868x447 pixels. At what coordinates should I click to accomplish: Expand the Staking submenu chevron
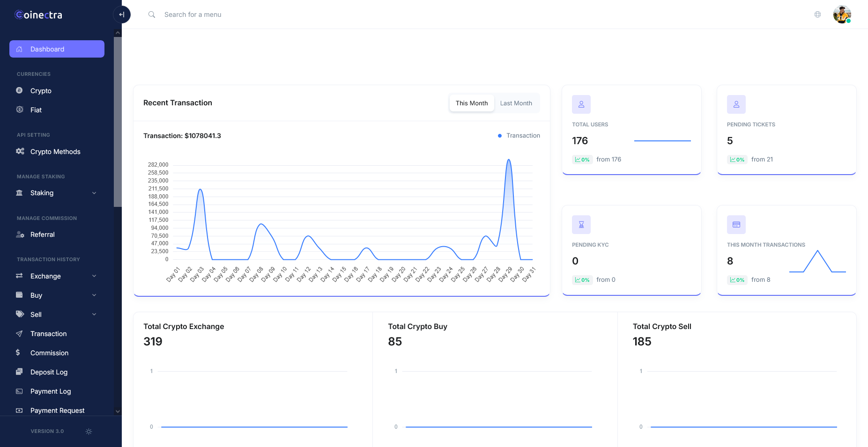[94, 193]
